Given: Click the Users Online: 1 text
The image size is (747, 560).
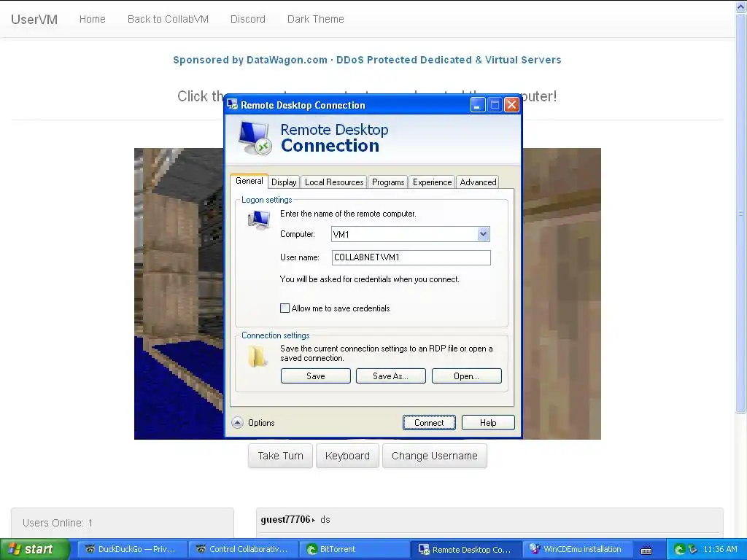Looking at the screenshot, I should (58, 523).
